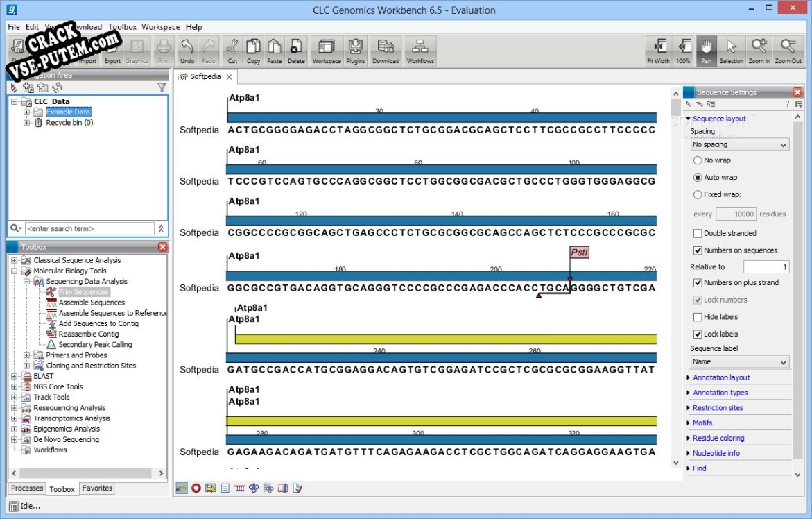Viewport: 812px width, 519px height.
Task: Select Secondary Peak Calling tool
Action: (95, 344)
